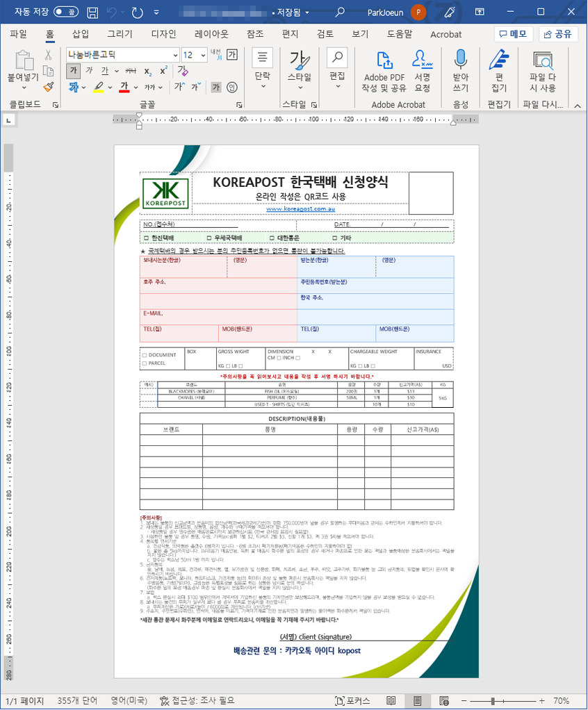Open the Paragraph (단락) menu
The width and height of the screenshot is (588, 710).
pos(262,69)
